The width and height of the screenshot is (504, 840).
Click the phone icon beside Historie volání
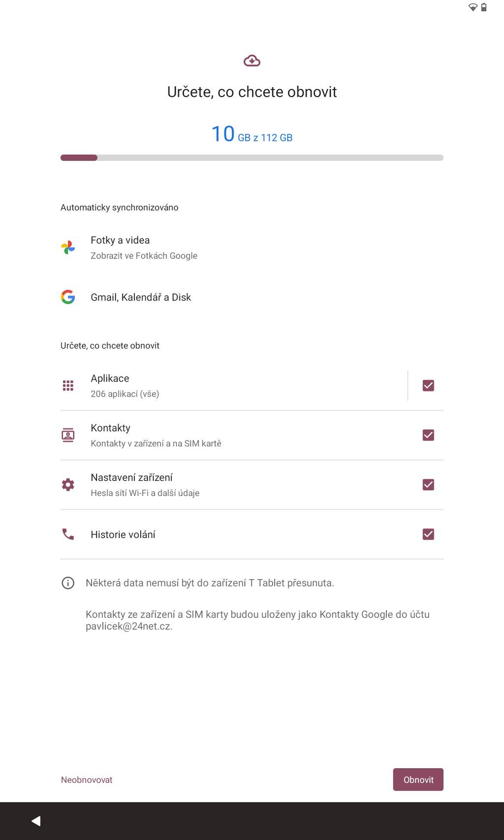point(68,533)
